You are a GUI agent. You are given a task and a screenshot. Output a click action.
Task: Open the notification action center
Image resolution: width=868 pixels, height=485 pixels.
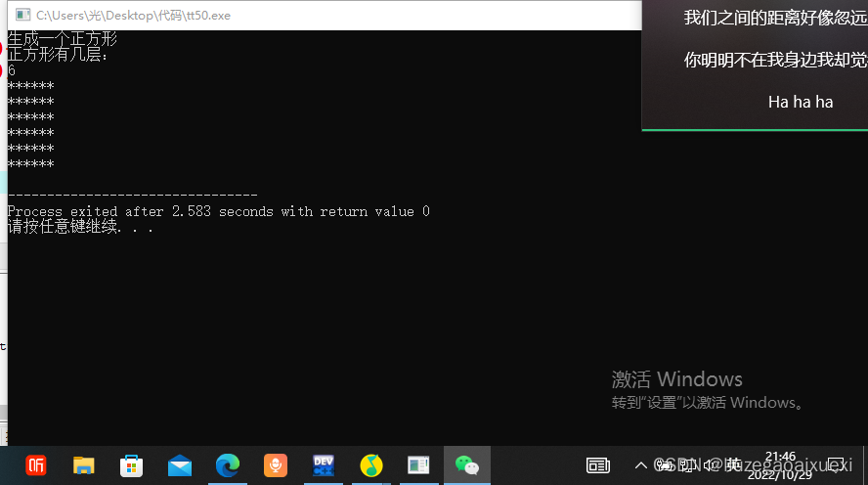pyautogui.click(x=836, y=465)
